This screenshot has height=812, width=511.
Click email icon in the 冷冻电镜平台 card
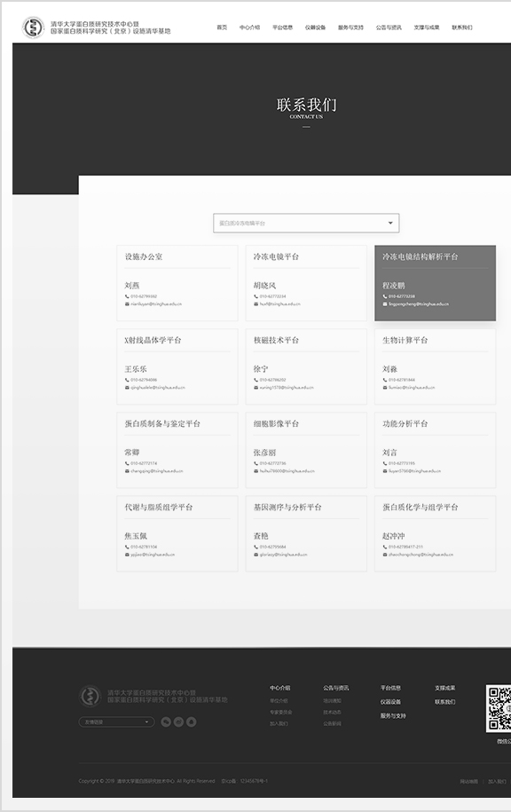255,304
